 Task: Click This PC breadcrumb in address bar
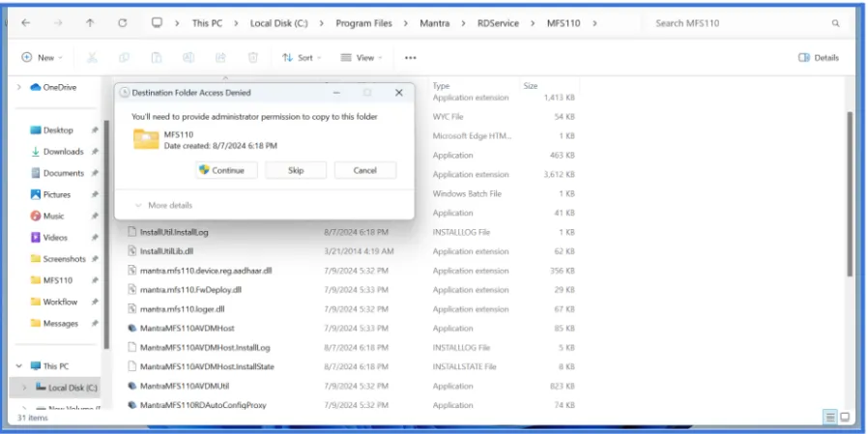[x=207, y=23]
